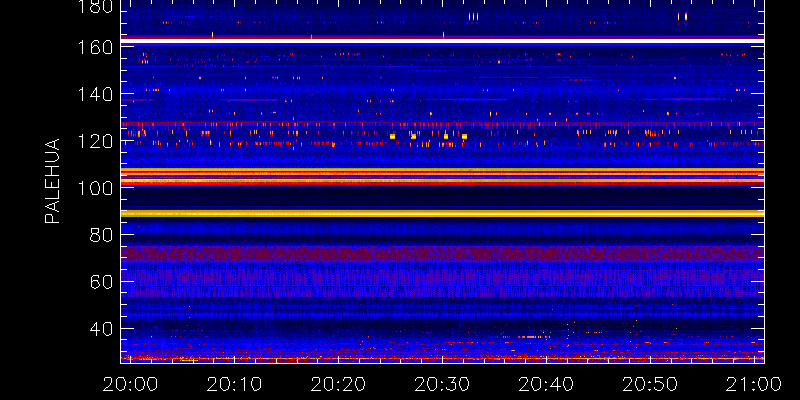Viewport: 800px width, 400px height.
Task: Click the PALEHUA vertical axis label
Action: tap(52, 181)
